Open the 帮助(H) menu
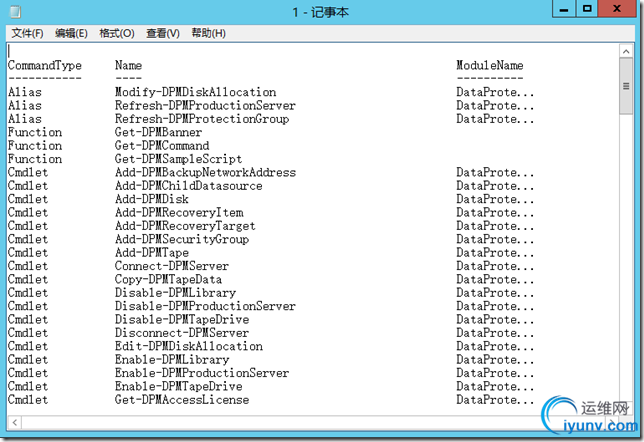 pos(208,33)
